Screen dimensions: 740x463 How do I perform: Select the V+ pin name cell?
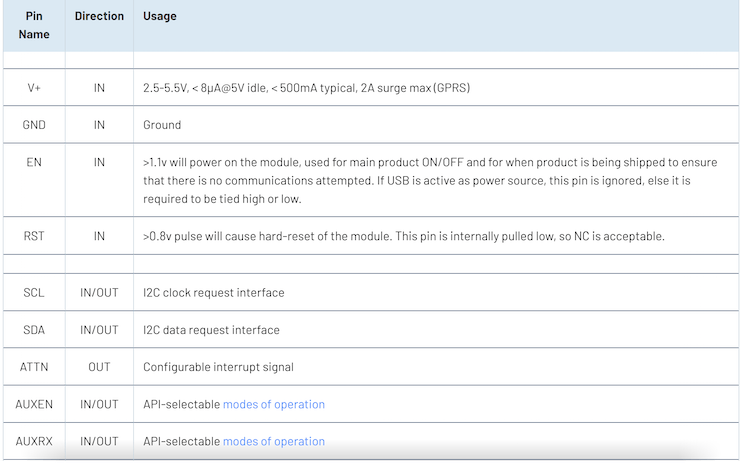[33, 88]
